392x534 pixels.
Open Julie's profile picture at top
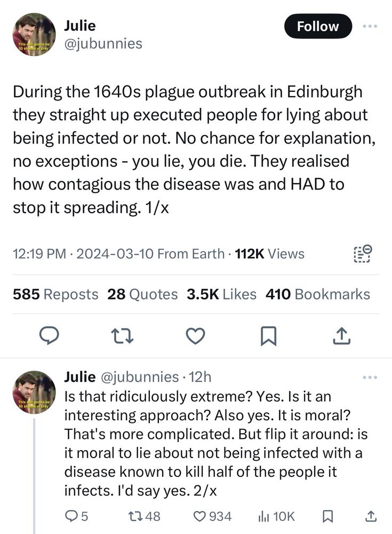(34, 34)
